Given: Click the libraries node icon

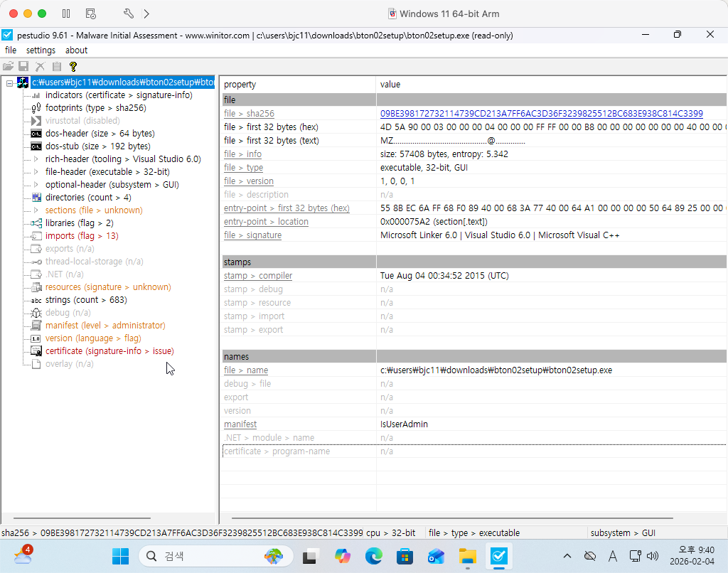Looking at the screenshot, I should (x=36, y=223).
